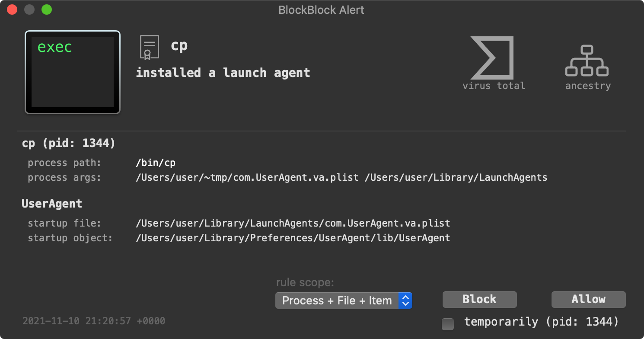Open the rule scope dropdown
The width and height of the screenshot is (644, 339).
[344, 301]
